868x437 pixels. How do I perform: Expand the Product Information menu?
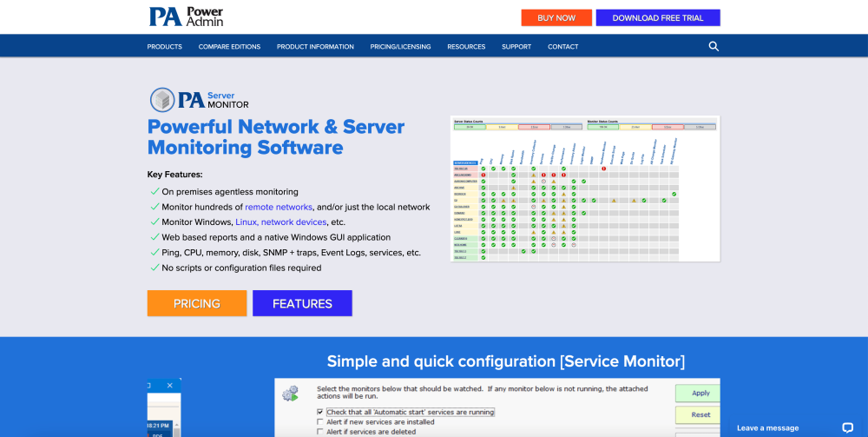click(315, 47)
